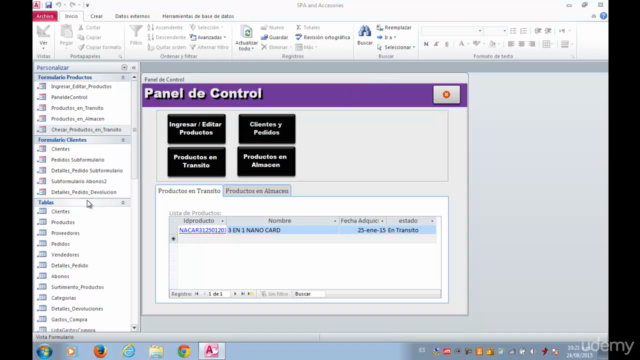Click the Buscar binoculars icon
640x360 pixels.
coord(364,32)
